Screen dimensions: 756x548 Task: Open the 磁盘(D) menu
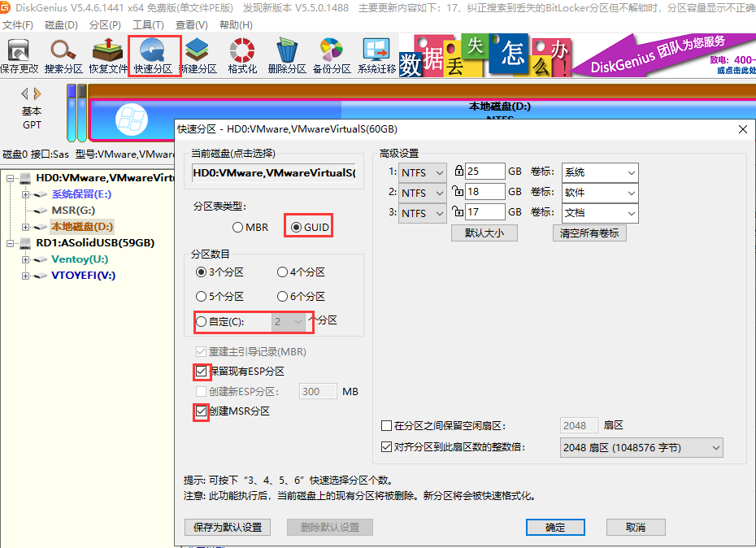click(61, 25)
